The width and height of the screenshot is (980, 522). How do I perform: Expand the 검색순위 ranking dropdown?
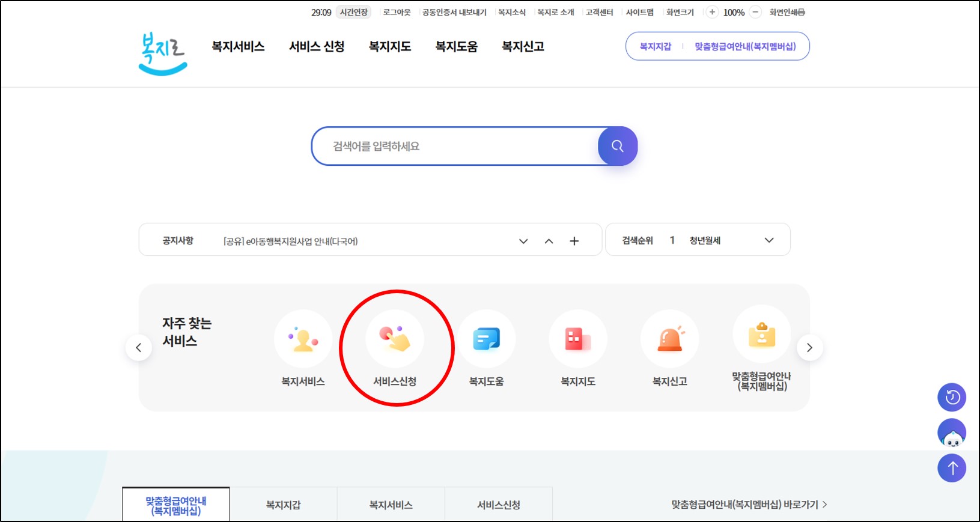point(769,240)
